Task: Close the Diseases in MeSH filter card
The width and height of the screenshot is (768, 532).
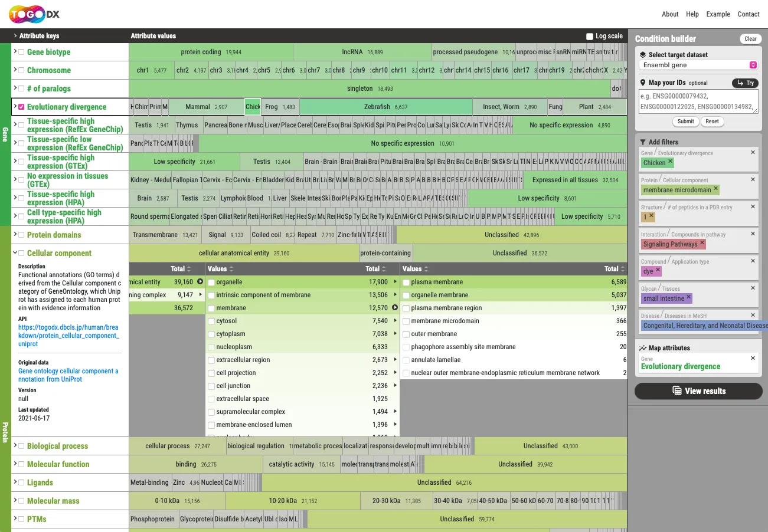Action: click(x=753, y=315)
